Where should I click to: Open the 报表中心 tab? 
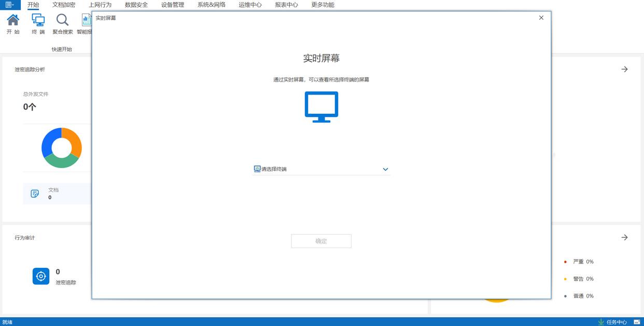(x=287, y=5)
